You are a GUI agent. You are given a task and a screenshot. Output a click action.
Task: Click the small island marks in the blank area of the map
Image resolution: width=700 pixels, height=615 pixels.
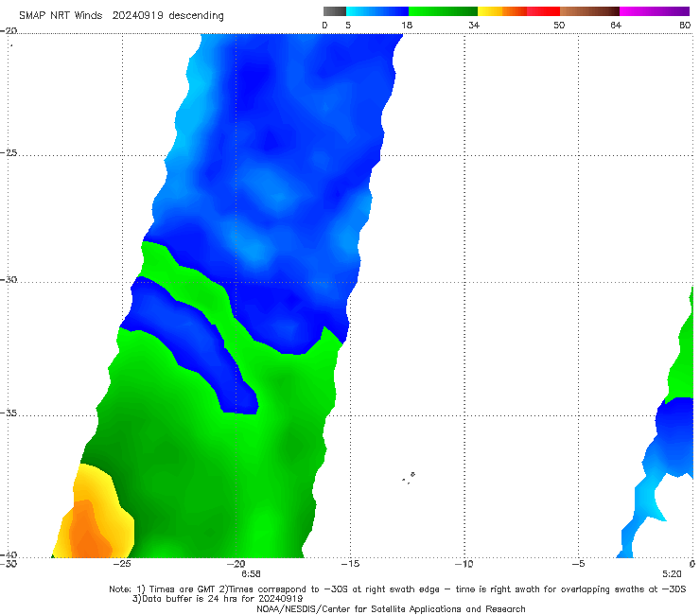pyautogui.click(x=409, y=478)
